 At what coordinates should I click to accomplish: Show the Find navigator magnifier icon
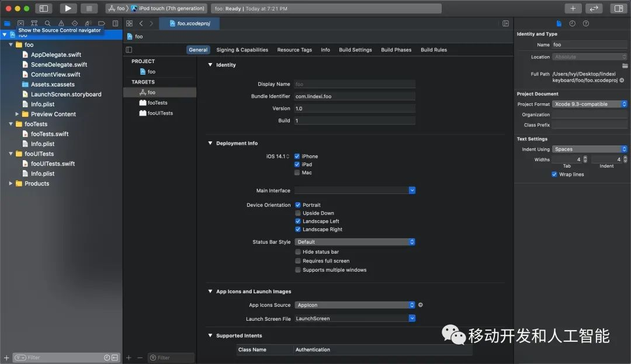47,23
